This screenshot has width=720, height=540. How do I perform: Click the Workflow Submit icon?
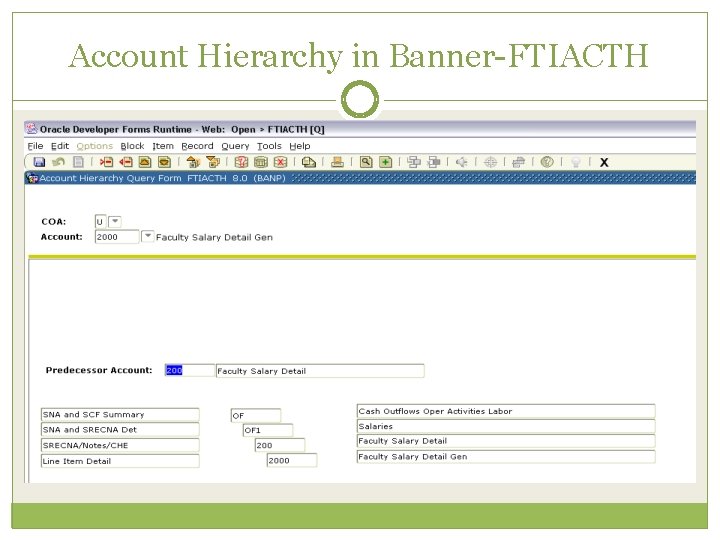click(414, 162)
